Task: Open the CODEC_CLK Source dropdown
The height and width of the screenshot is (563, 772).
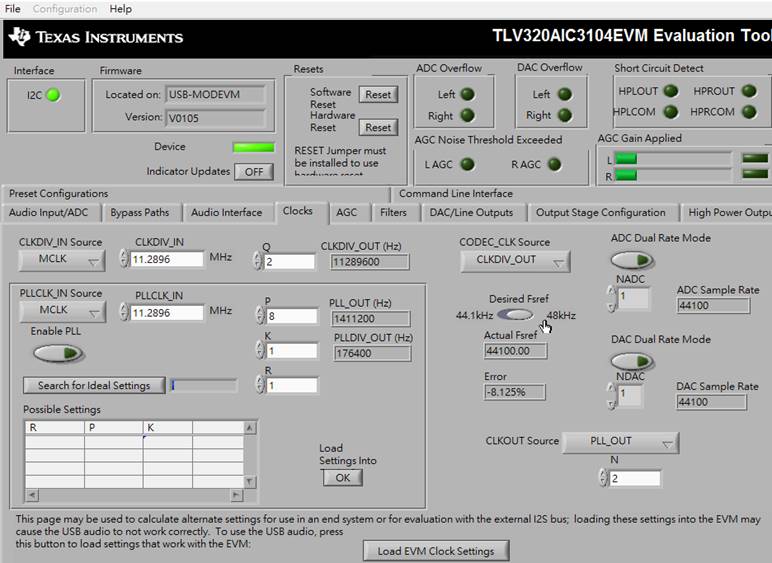Action: coord(515,261)
